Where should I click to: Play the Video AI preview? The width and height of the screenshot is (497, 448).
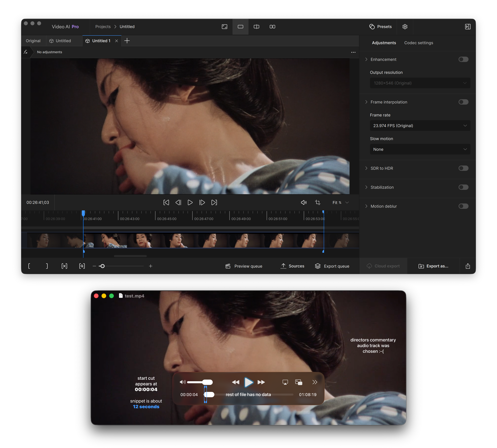[x=190, y=202]
